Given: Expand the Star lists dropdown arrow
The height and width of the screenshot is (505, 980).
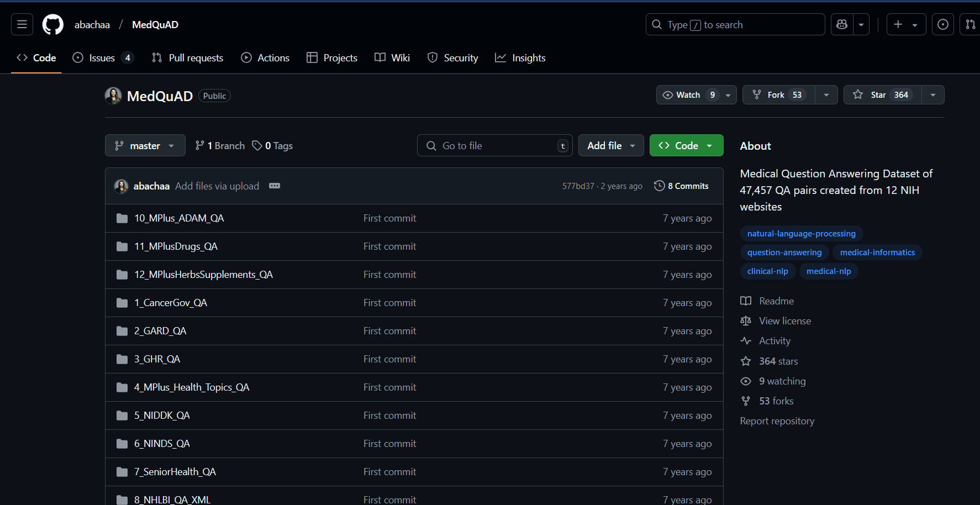Looking at the screenshot, I should (x=933, y=94).
